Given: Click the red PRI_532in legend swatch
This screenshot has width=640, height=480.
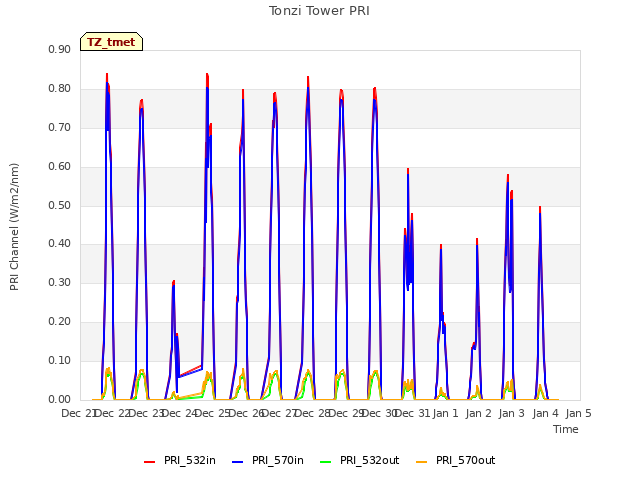Looking at the screenshot, I should point(149,462).
